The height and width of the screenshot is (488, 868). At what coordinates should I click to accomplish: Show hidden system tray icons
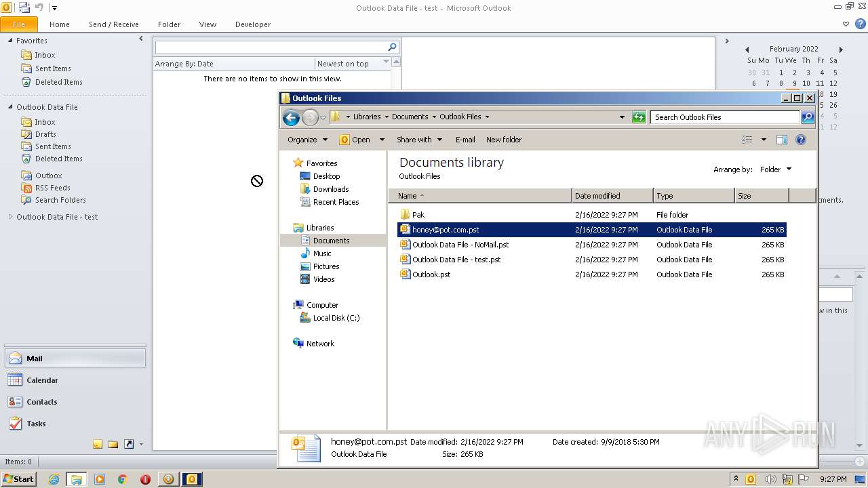coord(736,479)
